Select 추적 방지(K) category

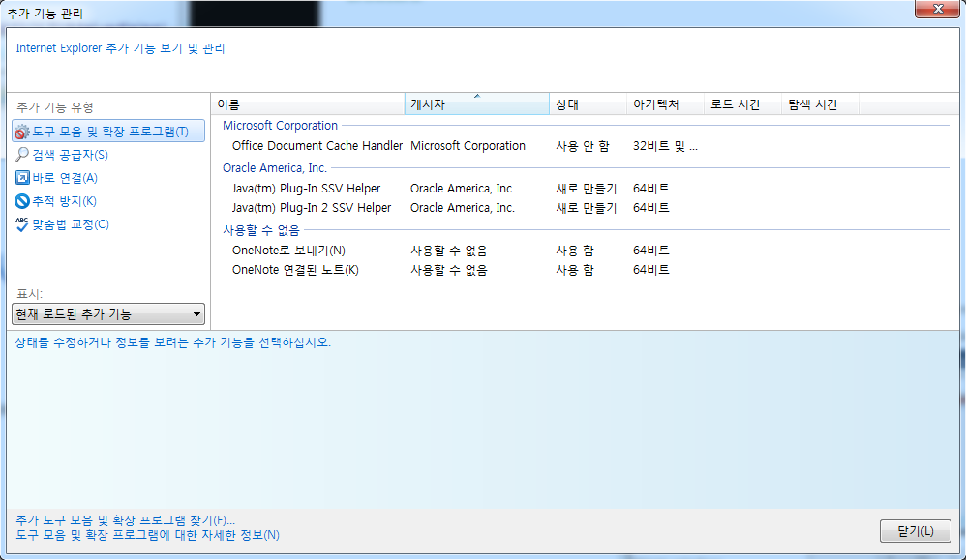point(64,201)
